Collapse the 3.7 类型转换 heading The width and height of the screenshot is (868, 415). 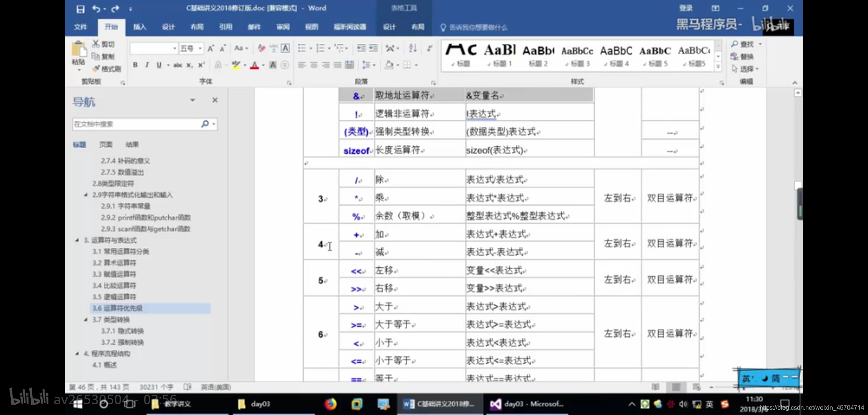85,320
